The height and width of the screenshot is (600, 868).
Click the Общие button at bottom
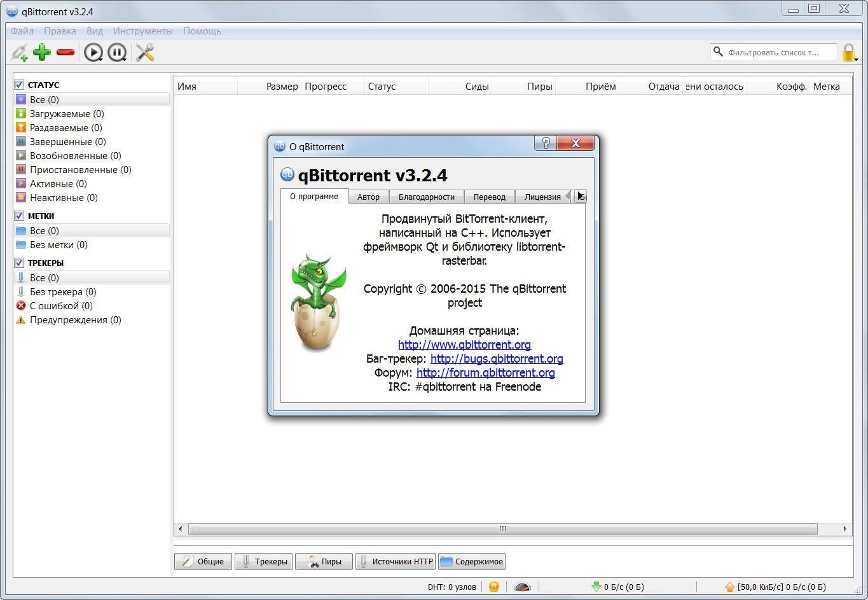pyautogui.click(x=203, y=561)
